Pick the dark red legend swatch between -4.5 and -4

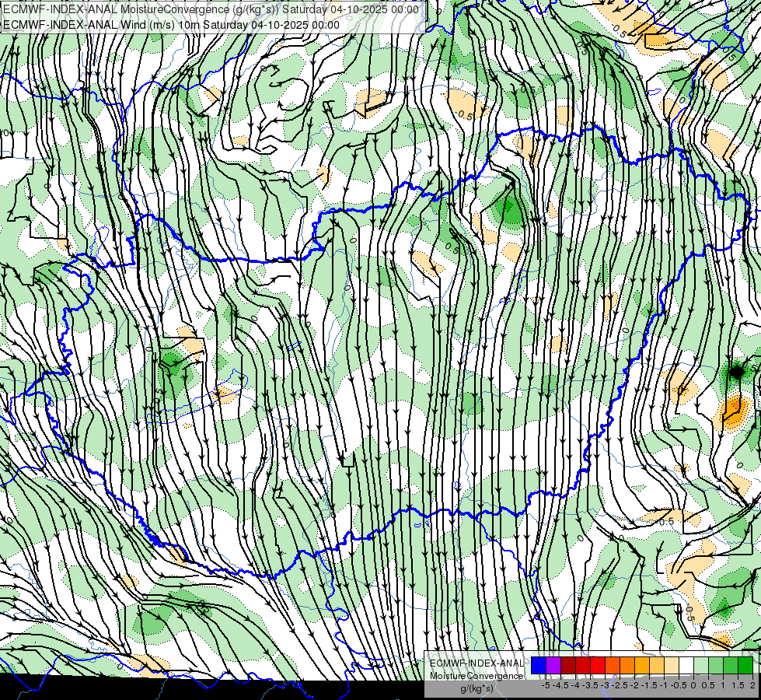(568, 666)
